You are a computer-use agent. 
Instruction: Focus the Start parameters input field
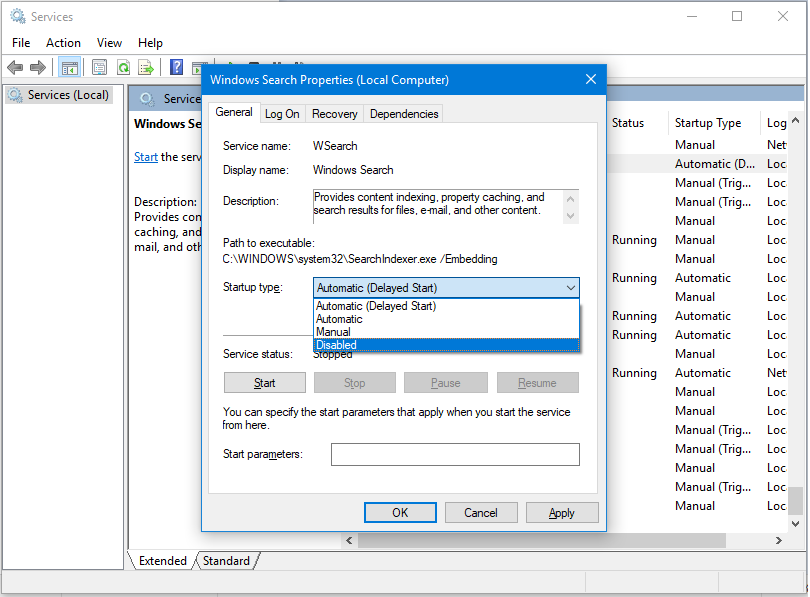click(x=455, y=454)
